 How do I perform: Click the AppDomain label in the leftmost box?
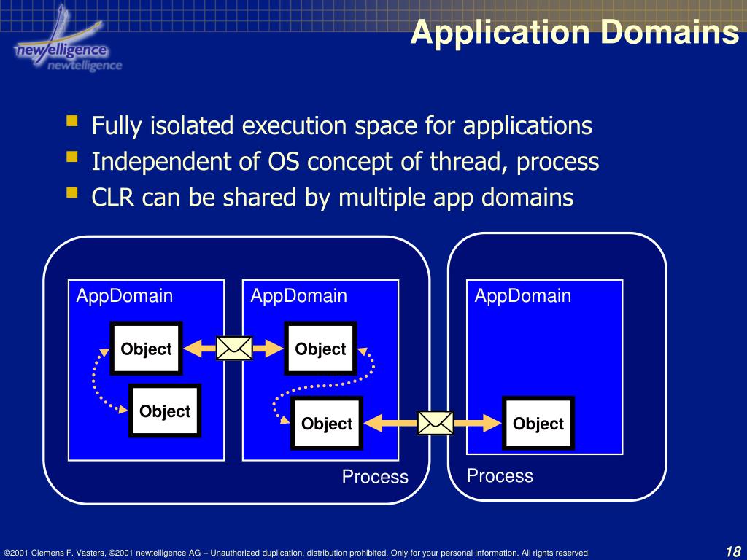pos(124,296)
